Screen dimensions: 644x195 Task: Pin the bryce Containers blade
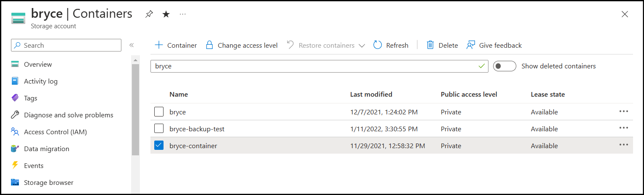[x=149, y=14]
